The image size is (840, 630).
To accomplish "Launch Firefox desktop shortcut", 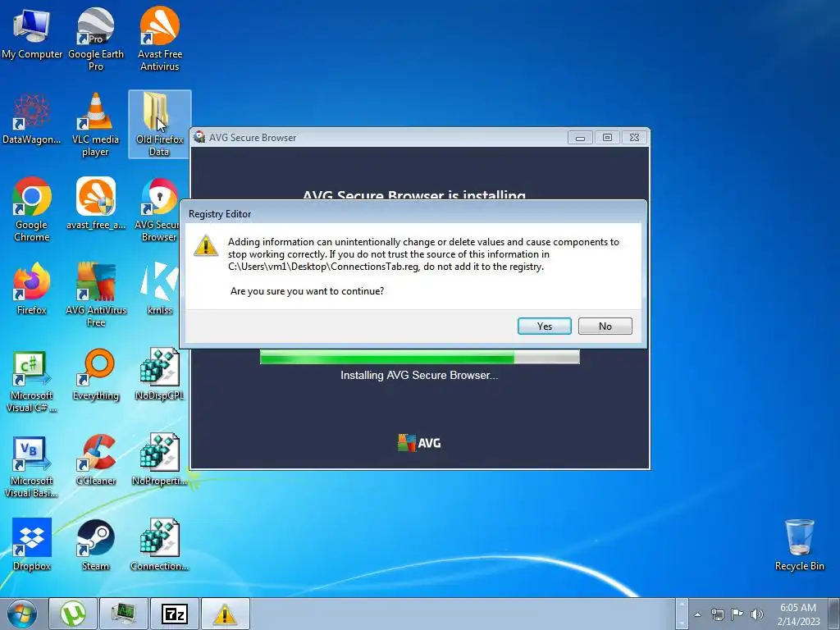I will pos(32,289).
